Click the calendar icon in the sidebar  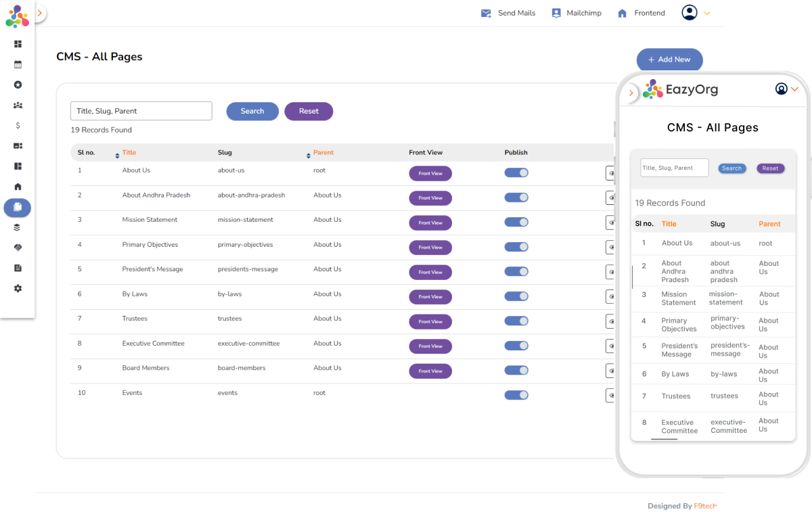(18, 65)
